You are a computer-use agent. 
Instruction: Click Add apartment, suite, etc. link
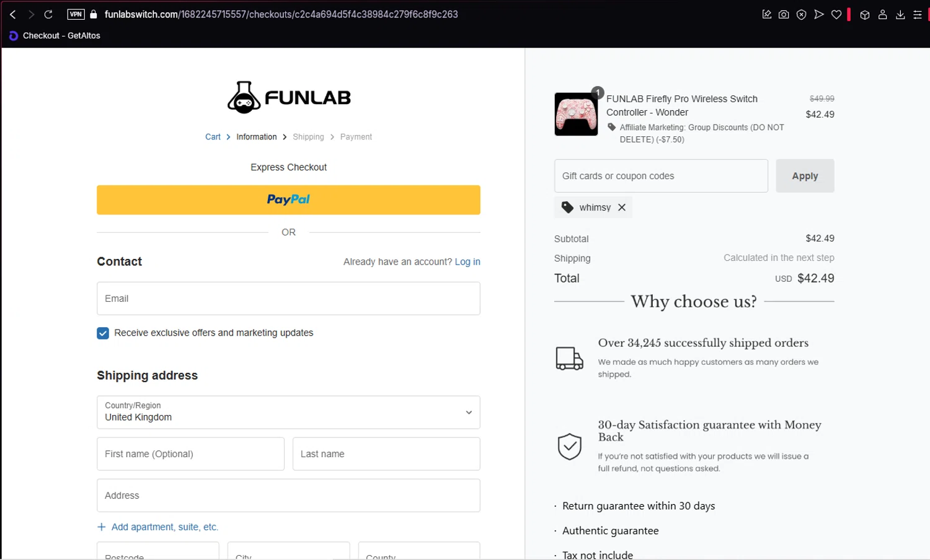(165, 527)
